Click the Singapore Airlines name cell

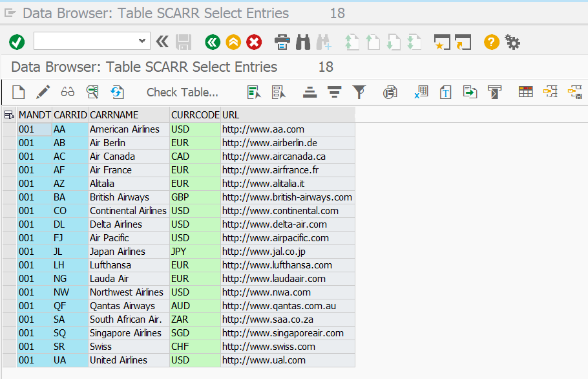(x=129, y=333)
